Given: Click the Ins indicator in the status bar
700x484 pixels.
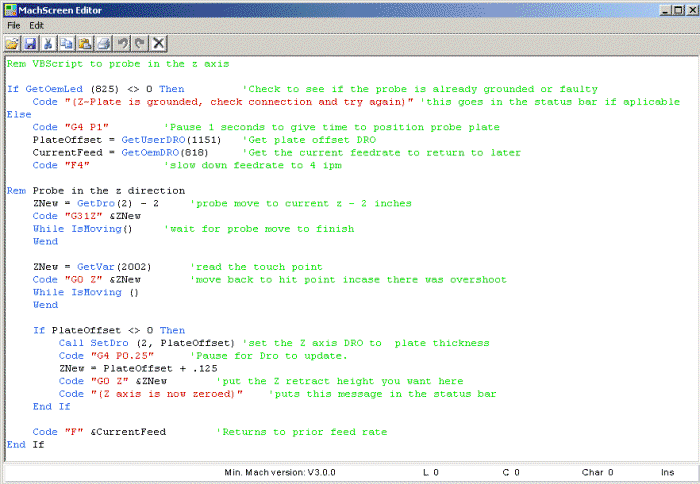Looking at the screenshot, I should pyautogui.click(x=667, y=472).
